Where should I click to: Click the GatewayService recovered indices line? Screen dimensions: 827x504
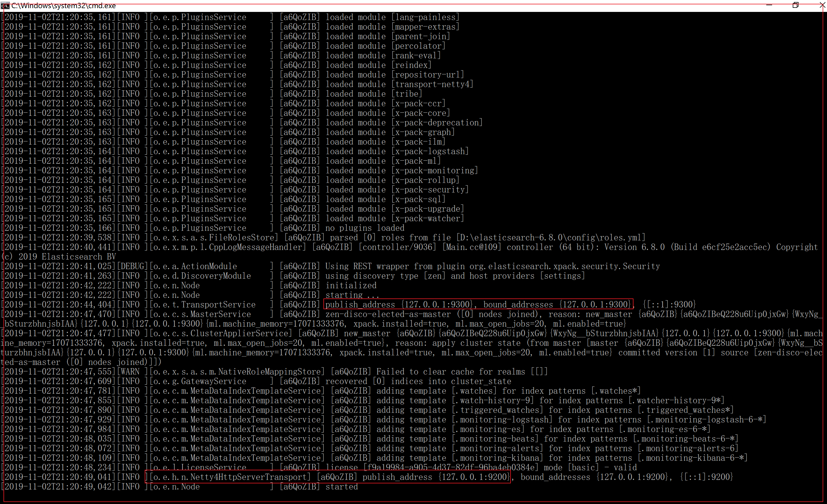click(256, 381)
